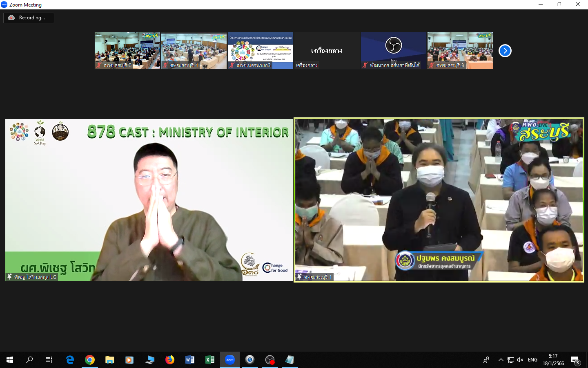Show next participants with blue arrow
Screen dimensions: 588x368
pos(505,51)
